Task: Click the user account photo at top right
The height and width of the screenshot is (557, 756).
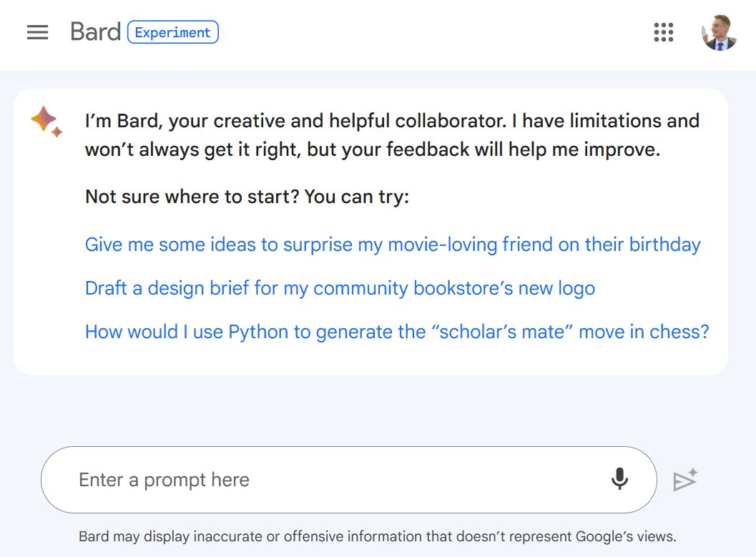Action: pos(719,32)
